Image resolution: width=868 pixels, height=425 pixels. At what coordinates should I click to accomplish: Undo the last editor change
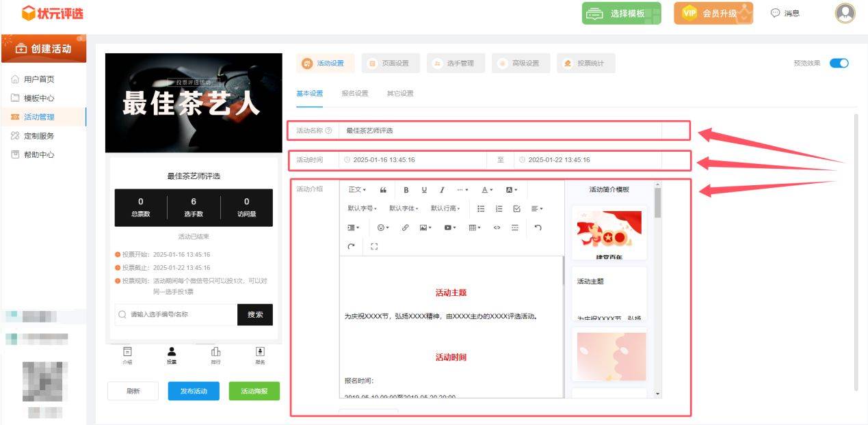pyautogui.click(x=538, y=228)
